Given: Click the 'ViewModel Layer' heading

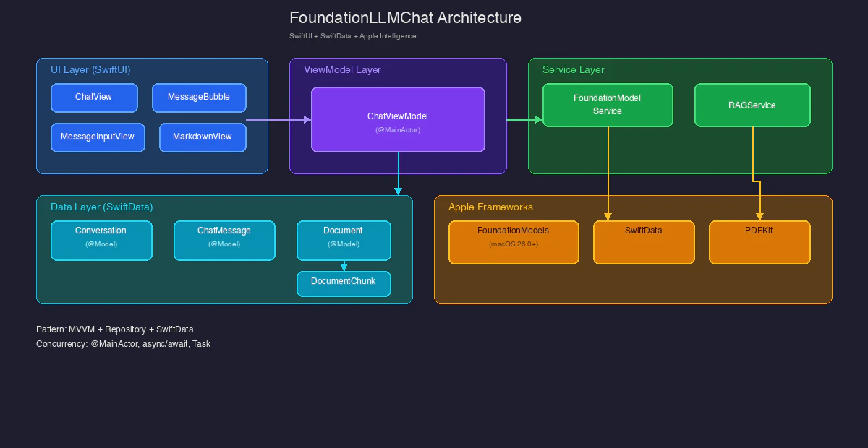Looking at the screenshot, I should point(342,70).
